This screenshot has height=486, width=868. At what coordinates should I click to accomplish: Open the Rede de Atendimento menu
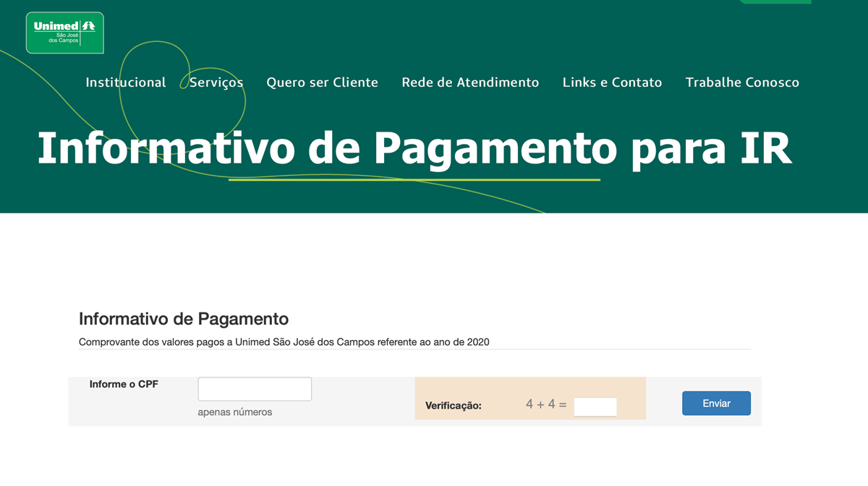click(470, 82)
